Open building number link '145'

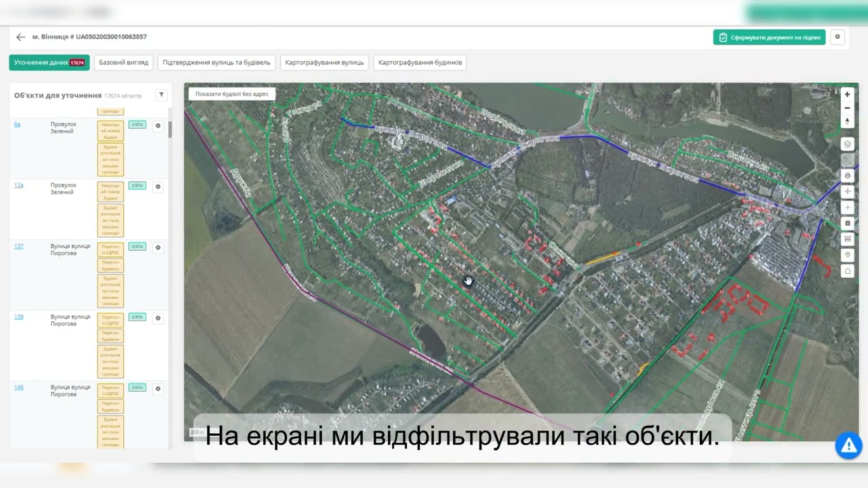pos(18,387)
